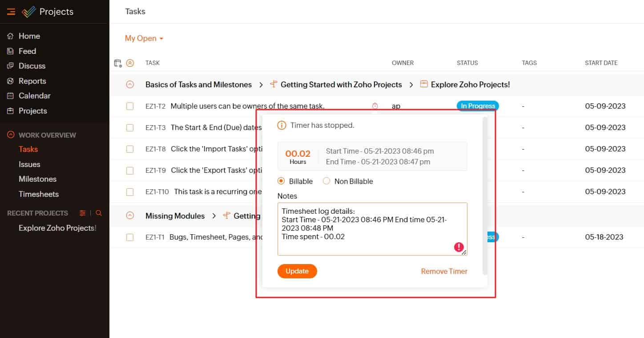Click the recent projects search icon

99,213
